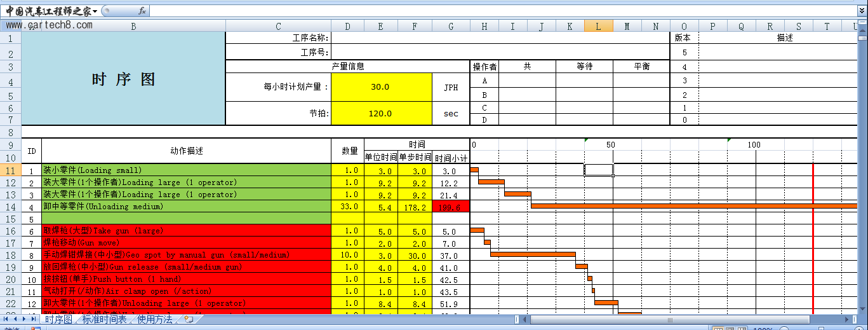Image resolution: width=868 pixels, height=330 pixels.
Task: Go to the last sheet with the navigation arrow
Action: click(x=34, y=319)
